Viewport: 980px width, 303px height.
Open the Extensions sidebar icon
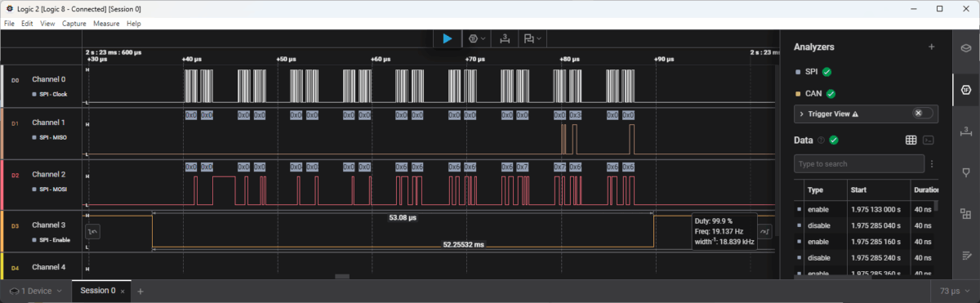(x=966, y=213)
